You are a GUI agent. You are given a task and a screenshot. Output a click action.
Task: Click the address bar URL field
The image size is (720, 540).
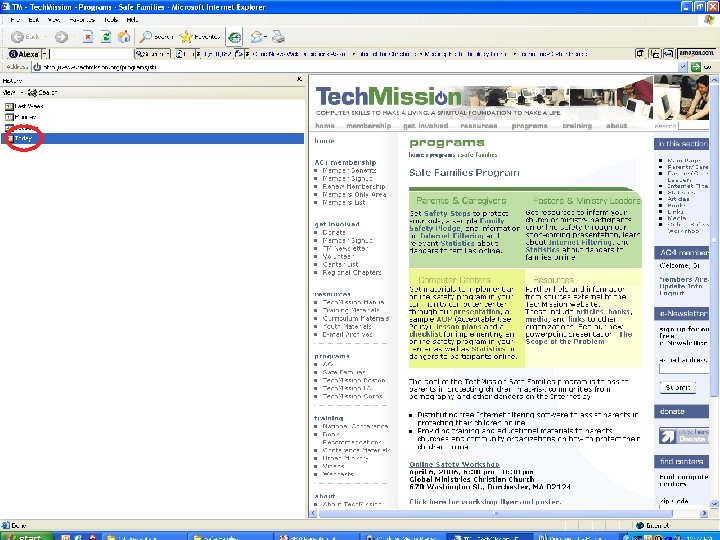point(358,67)
